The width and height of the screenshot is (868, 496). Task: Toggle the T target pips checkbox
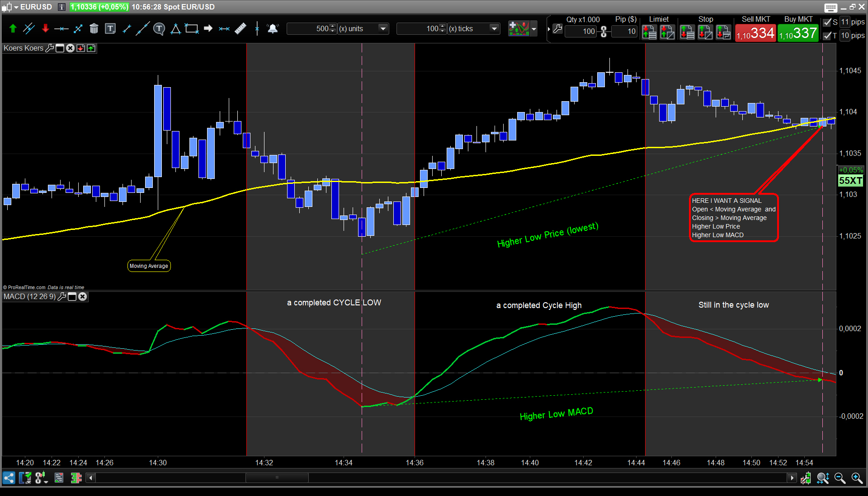(827, 36)
